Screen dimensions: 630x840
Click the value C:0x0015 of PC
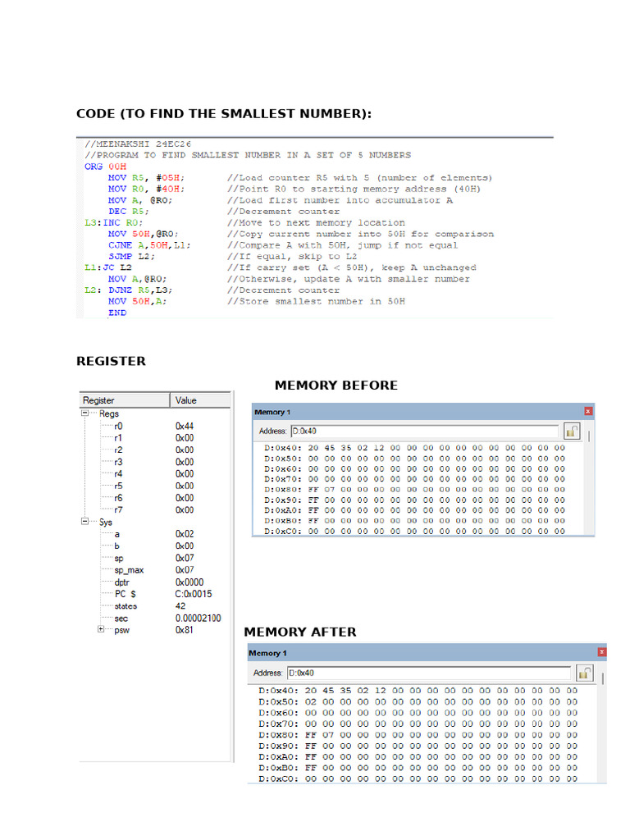[194, 594]
